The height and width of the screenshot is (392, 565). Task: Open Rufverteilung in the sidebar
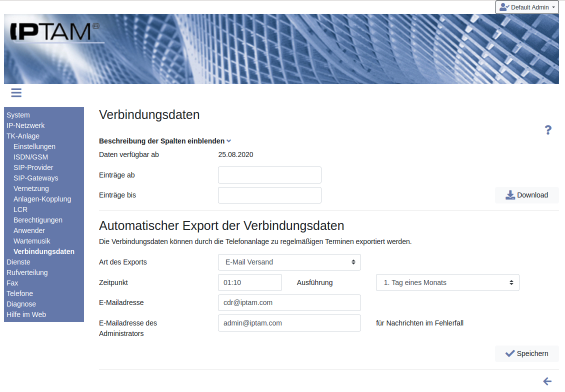[x=27, y=272]
